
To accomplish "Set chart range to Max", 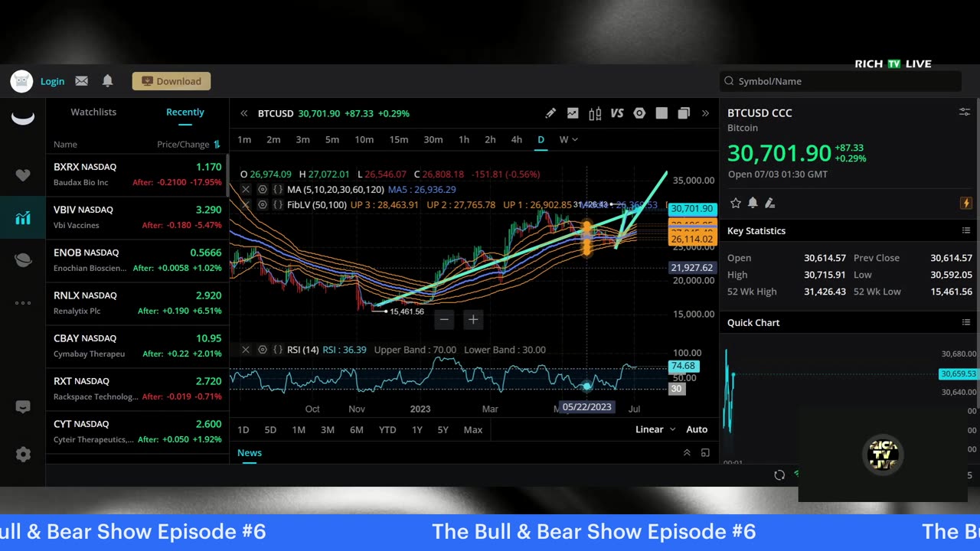I will click(473, 429).
